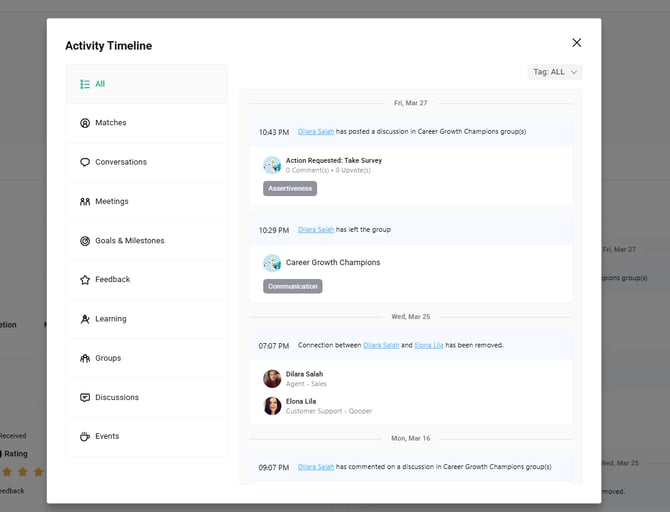Select the Discussions filter tab
670x512 pixels.
tap(116, 397)
